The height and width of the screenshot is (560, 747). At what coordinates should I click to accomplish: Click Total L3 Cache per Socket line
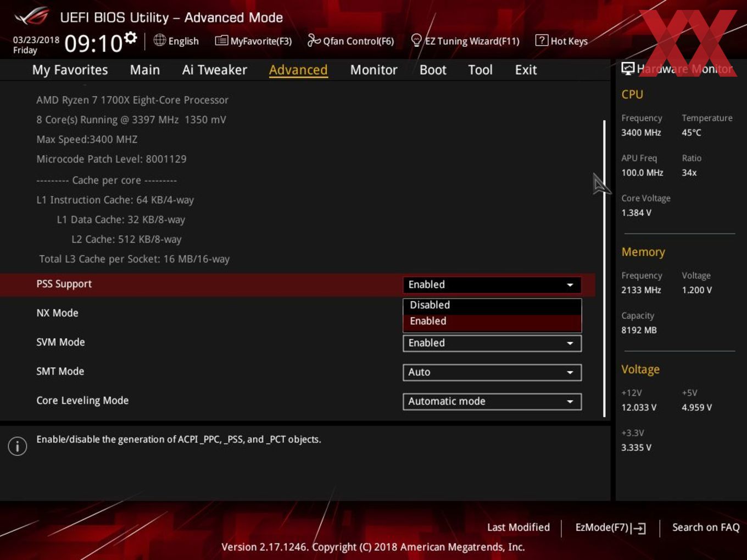[135, 259]
